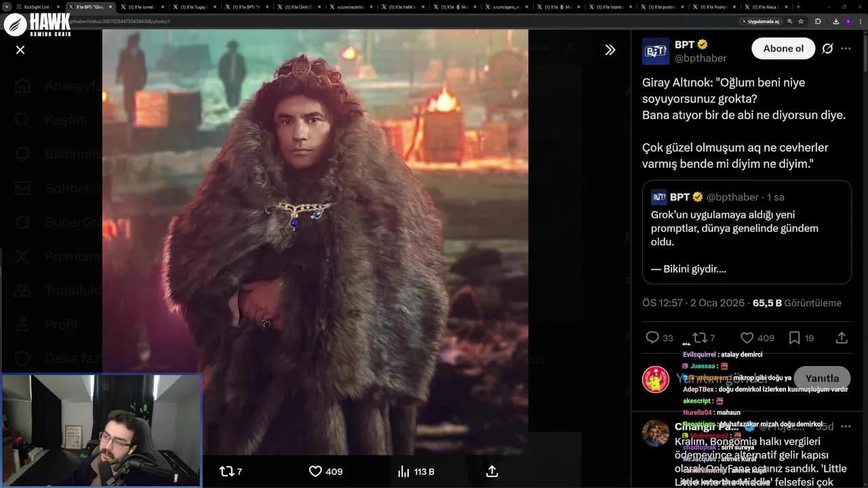Open the browser downloads icon

[835, 21]
